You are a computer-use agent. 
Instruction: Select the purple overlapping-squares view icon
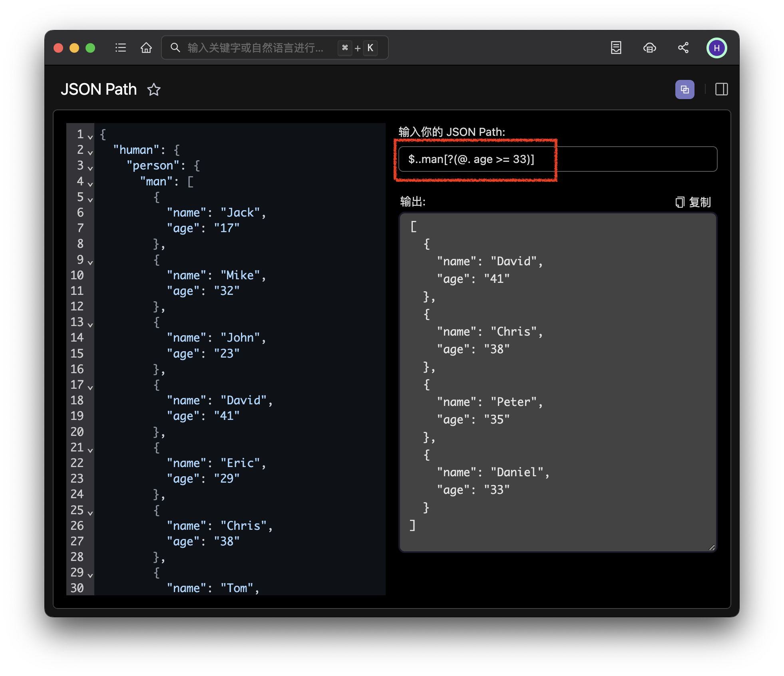(685, 89)
